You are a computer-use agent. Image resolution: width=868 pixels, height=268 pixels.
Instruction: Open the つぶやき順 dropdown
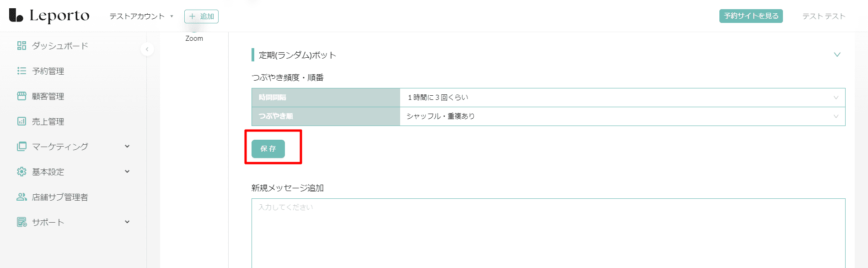622,116
